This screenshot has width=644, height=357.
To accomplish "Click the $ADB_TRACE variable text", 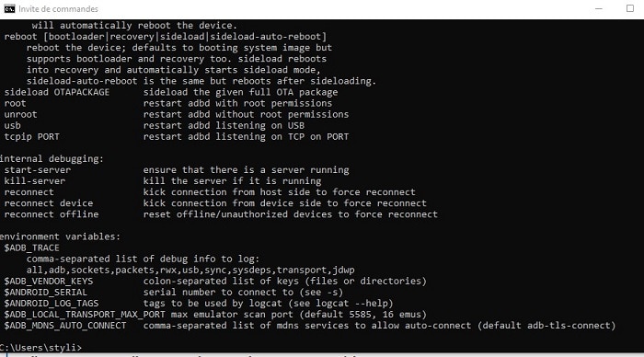I will [31, 248].
